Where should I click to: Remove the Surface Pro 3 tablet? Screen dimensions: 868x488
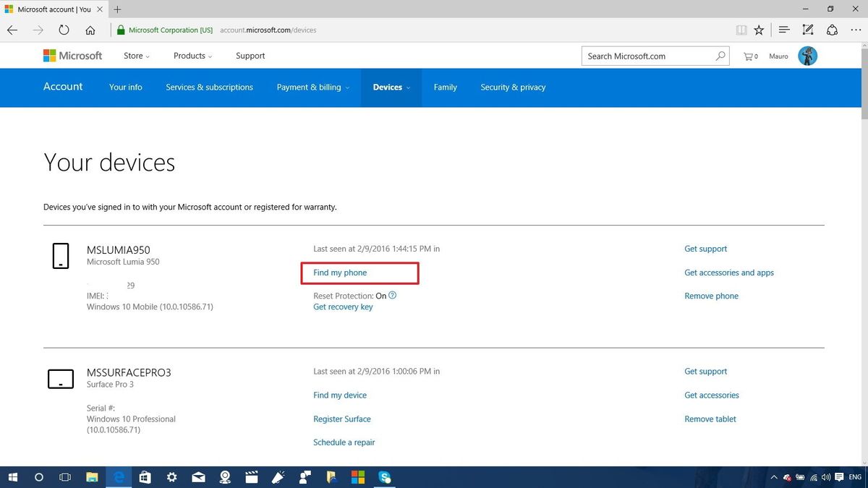(x=710, y=419)
